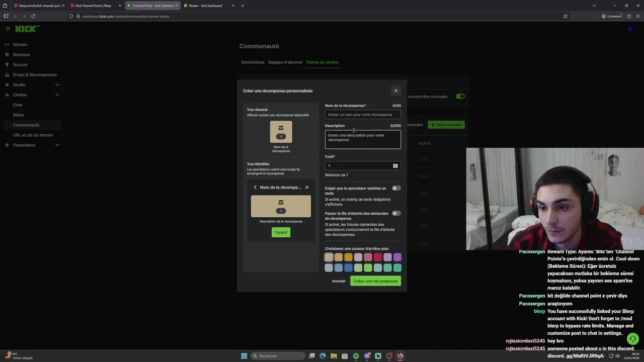644x362 pixels.
Task: Select Points de chaîne tab
Action: point(323,62)
